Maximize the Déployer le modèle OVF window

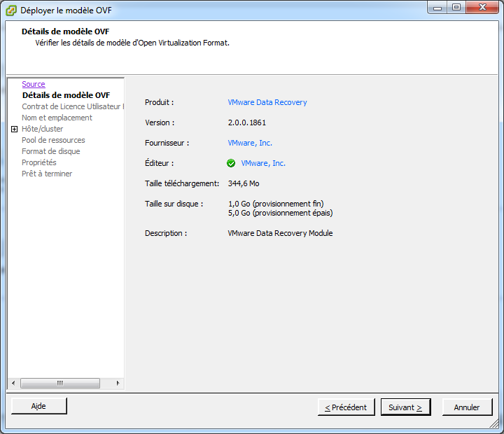pos(456,8)
